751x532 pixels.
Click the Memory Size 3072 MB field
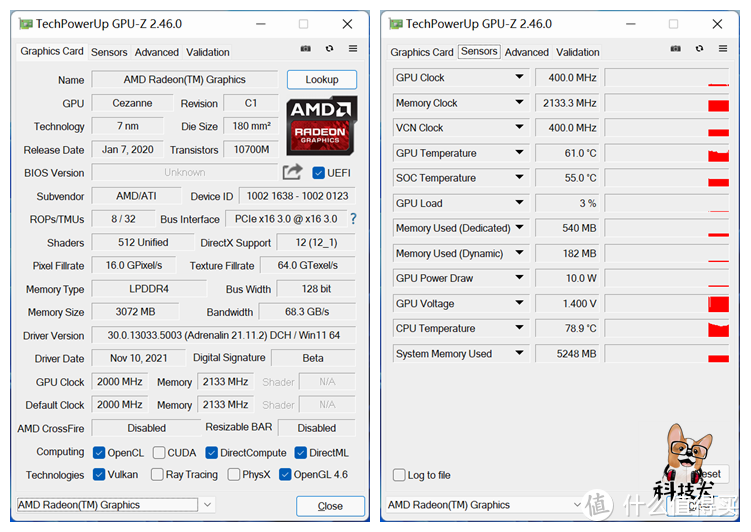pos(136,312)
